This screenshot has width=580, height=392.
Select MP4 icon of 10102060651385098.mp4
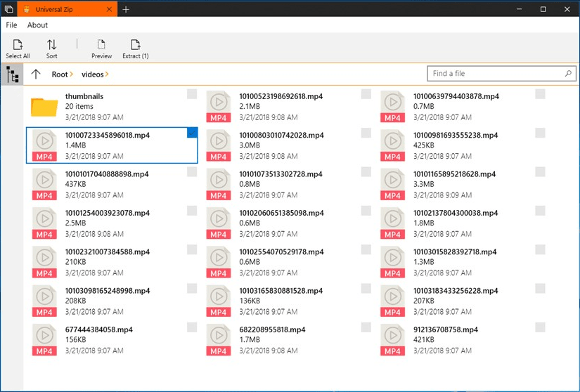218,223
